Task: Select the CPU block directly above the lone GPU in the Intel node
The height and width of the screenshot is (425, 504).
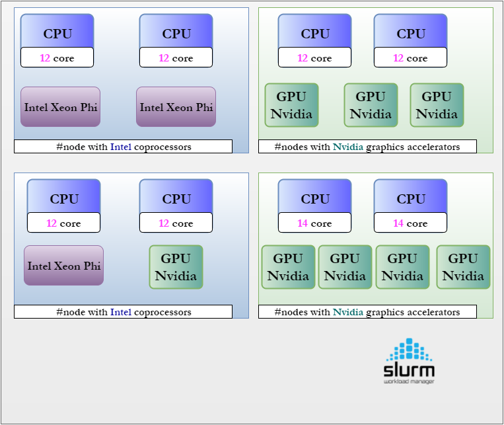Action: click(x=176, y=206)
